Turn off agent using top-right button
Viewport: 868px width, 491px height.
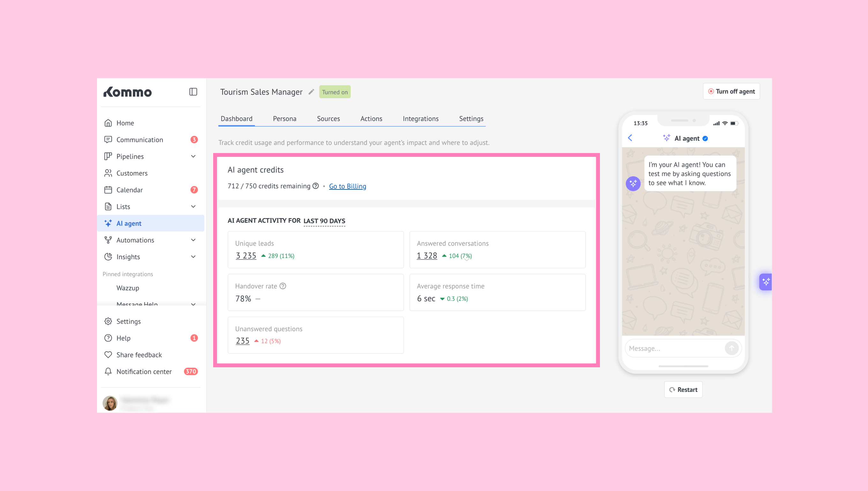tap(731, 92)
